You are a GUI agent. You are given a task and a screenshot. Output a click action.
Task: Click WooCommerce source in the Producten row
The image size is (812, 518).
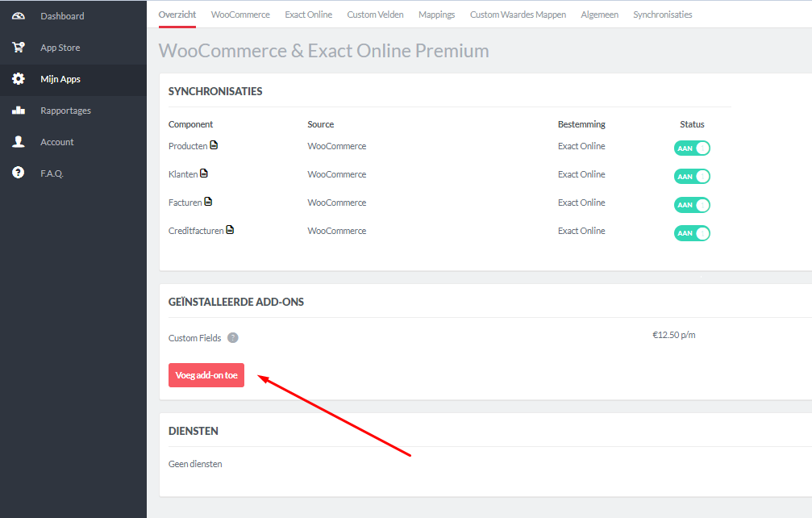pyautogui.click(x=336, y=146)
